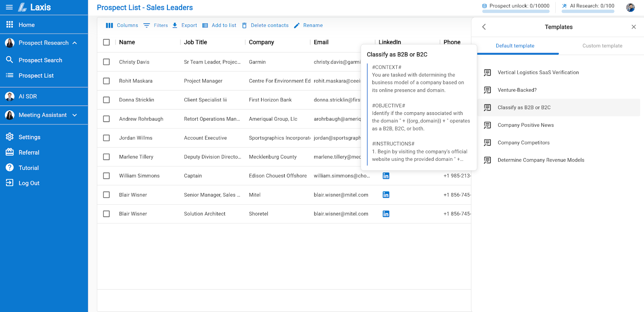Sort by the Job Title column header
Viewport: 644px width, 312px height.
[196, 42]
